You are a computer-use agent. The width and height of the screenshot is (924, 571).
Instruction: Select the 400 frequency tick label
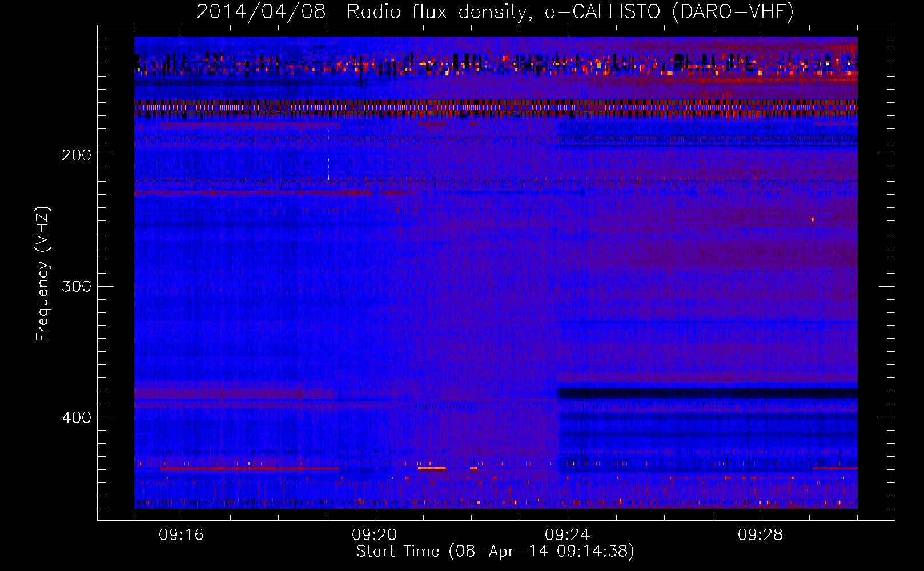tap(77, 417)
